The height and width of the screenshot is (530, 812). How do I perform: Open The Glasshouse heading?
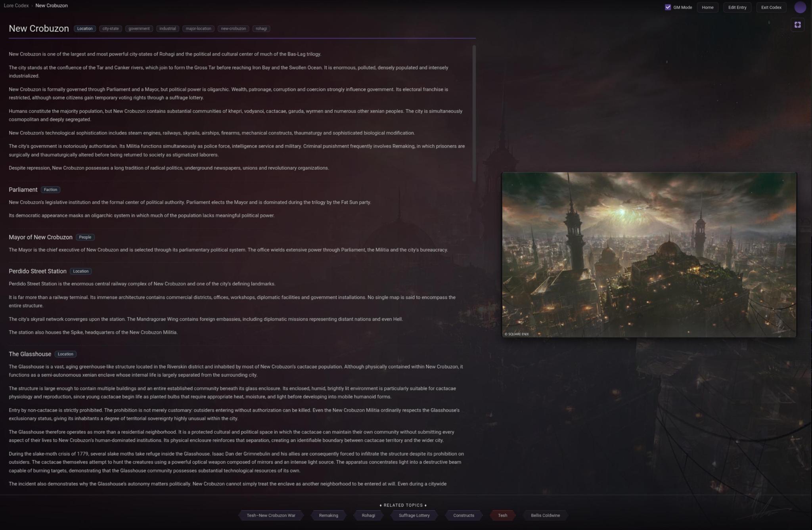click(x=30, y=354)
